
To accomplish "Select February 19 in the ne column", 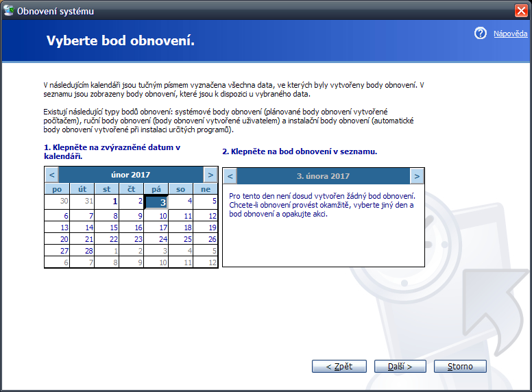I will click(212, 228).
